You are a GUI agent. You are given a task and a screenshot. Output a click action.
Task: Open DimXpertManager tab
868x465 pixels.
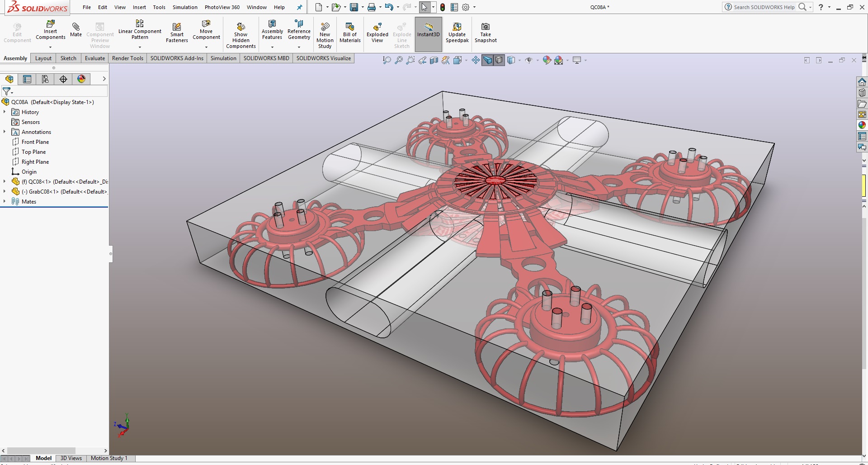[63, 79]
